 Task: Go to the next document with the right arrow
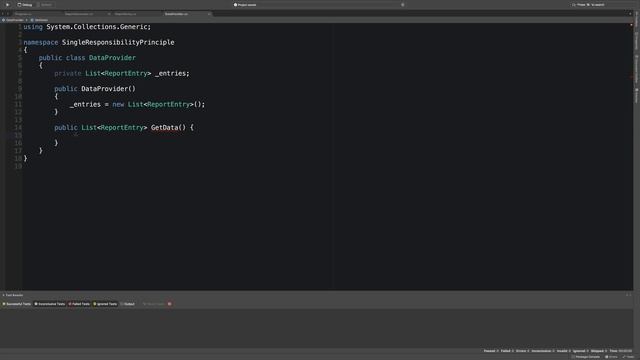click(x=8, y=14)
